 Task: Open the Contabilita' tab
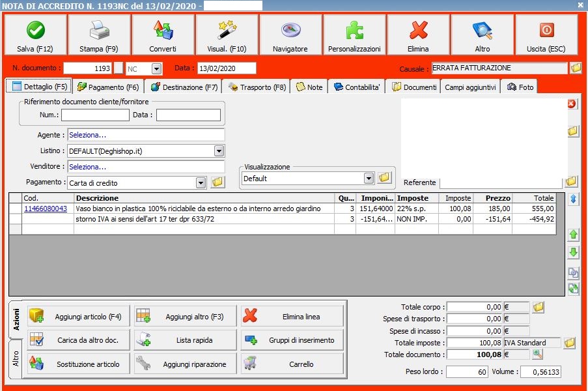357,87
